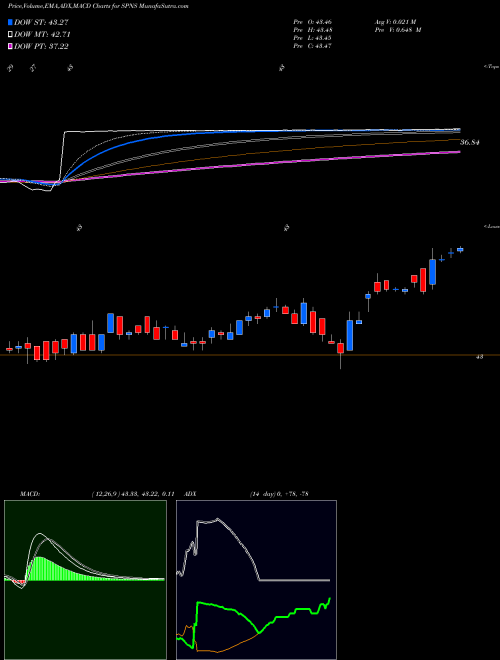
Task: Click the magenta DOW PT legend swatch
Action: pyautogui.click(x=11, y=46)
